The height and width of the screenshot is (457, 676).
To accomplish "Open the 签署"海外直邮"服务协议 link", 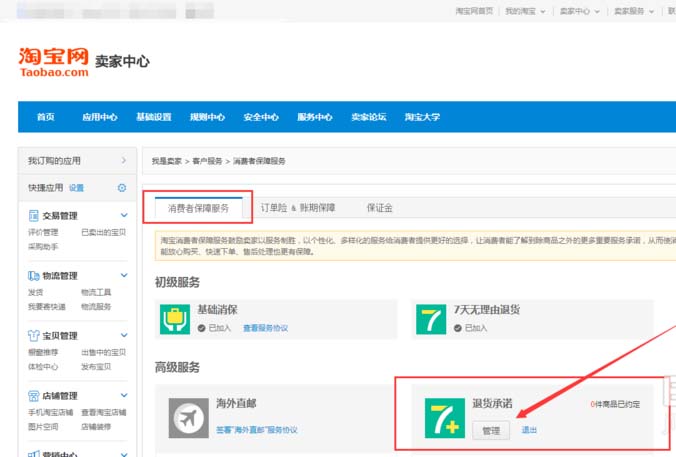I will click(257, 430).
